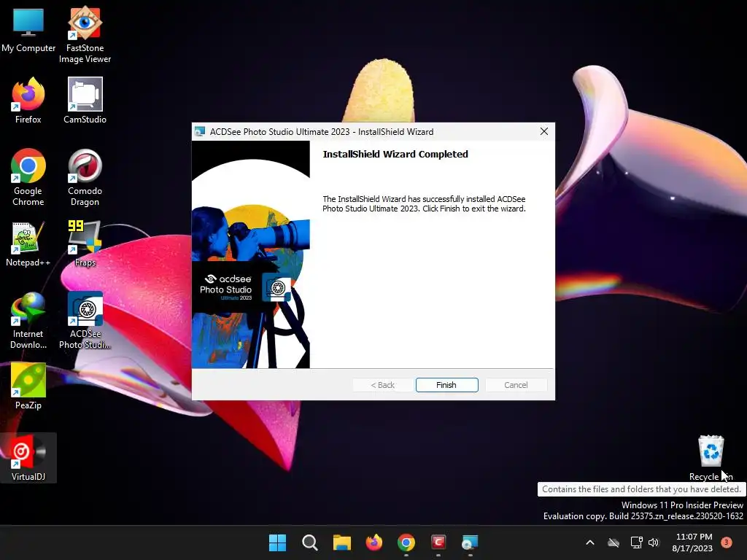Switch to Chrome in the taskbar

pos(406,542)
